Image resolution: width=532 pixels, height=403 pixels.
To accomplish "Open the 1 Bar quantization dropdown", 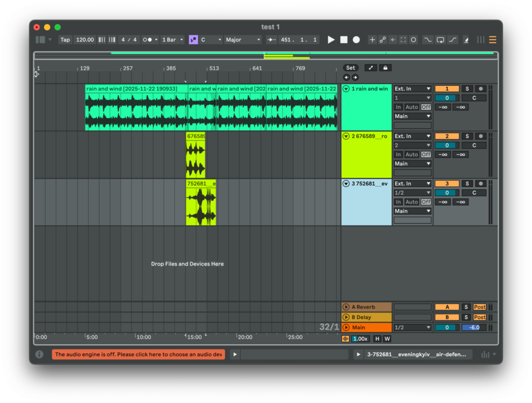I will (172, 40).
